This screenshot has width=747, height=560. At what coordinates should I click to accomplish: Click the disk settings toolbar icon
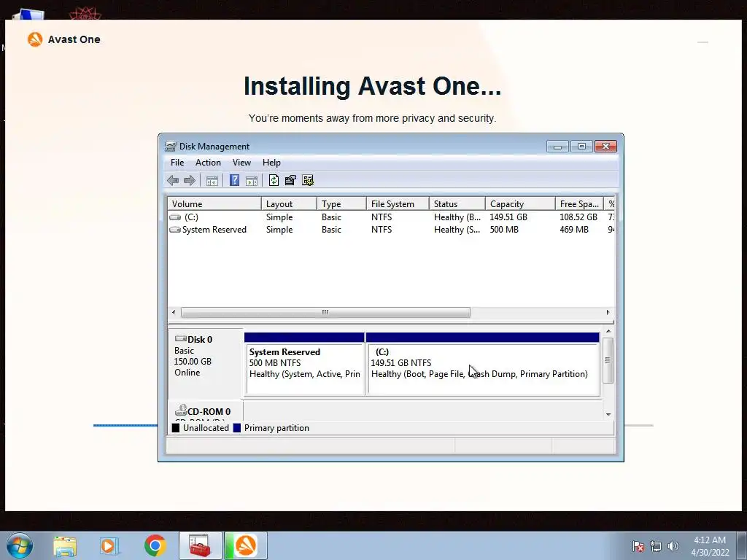pyautogui.click(x=308, y=180)
